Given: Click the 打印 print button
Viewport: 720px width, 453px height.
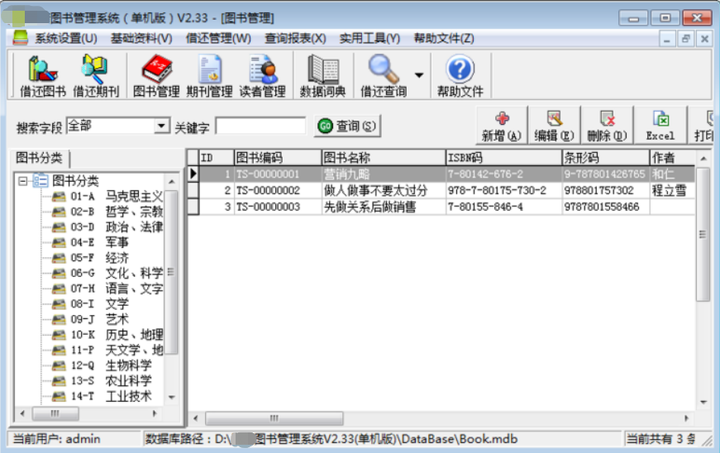Looking at the screenshot, I should tap(703, 125).
